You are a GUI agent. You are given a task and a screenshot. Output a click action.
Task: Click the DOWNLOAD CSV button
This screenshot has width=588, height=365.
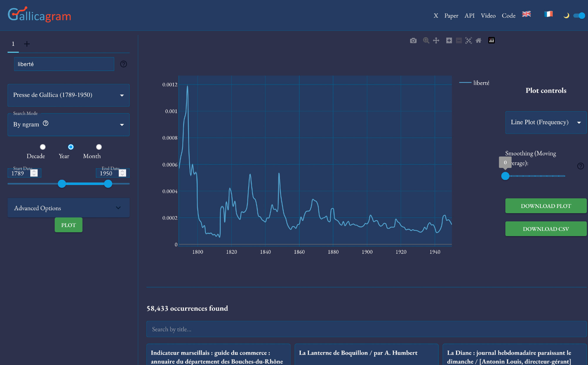[x=546, y=229]
